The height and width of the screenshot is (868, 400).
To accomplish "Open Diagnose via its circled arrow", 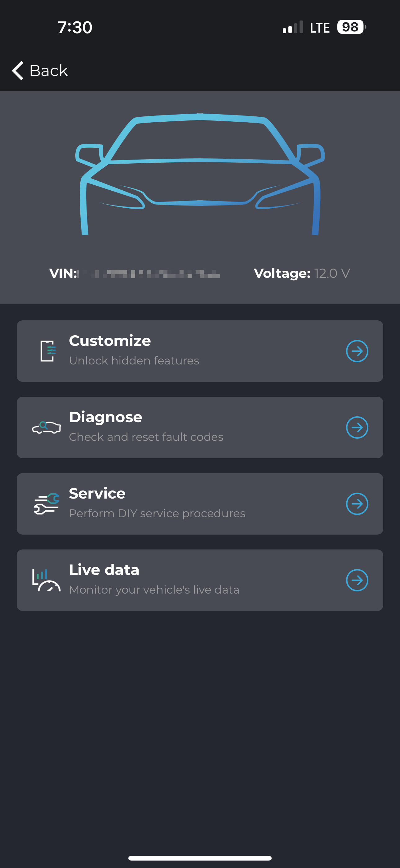I will pyautogui.click(x=357, y=427).
